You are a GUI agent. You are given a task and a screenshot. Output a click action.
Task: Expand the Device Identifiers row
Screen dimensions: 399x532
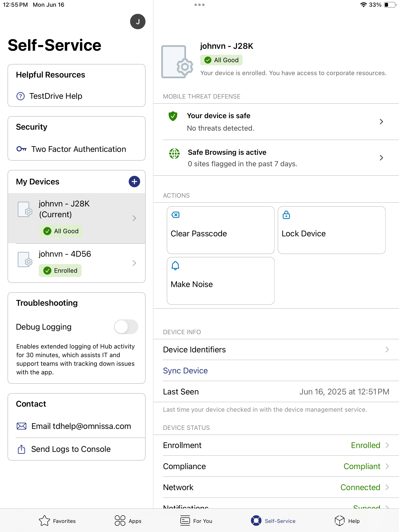click(276, 349)
